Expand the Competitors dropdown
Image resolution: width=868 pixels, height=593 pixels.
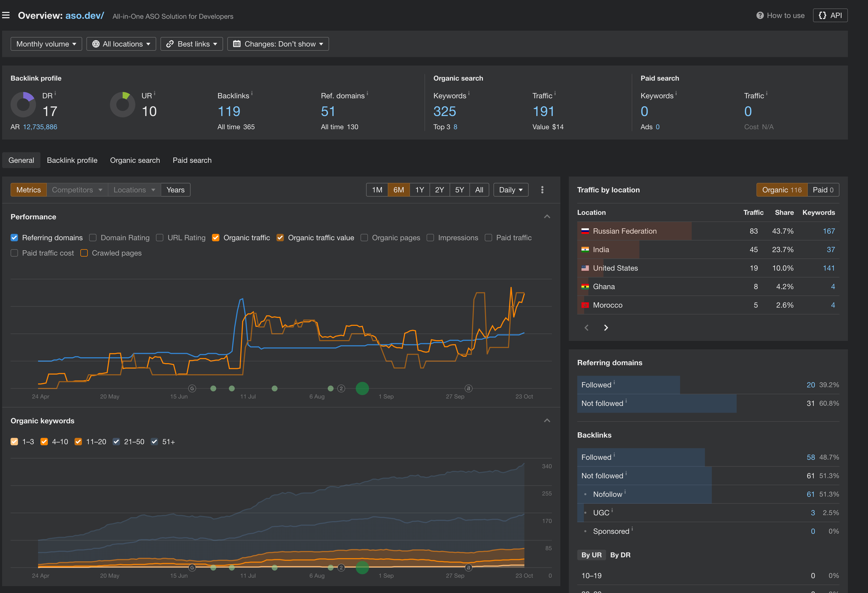(77, 190)
